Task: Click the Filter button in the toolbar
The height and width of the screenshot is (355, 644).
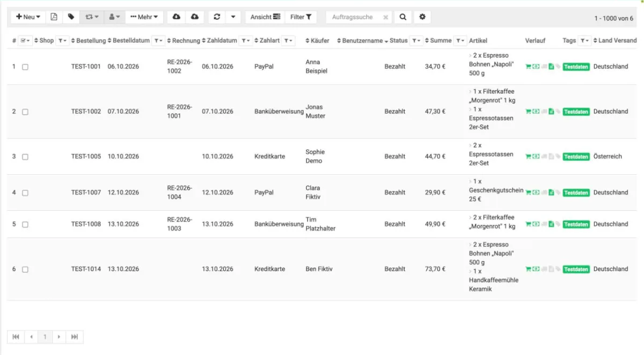Action: [301, 17]
